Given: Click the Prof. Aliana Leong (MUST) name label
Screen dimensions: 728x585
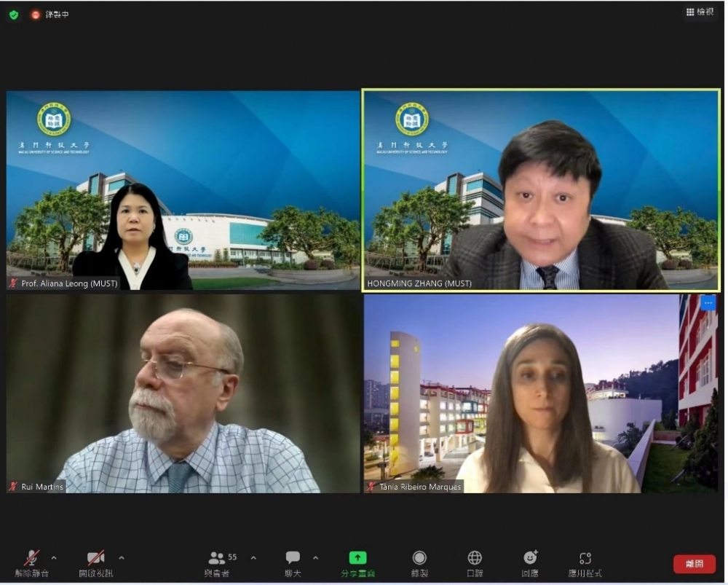Looking at the screenshot, I should (x=69, y=283).
